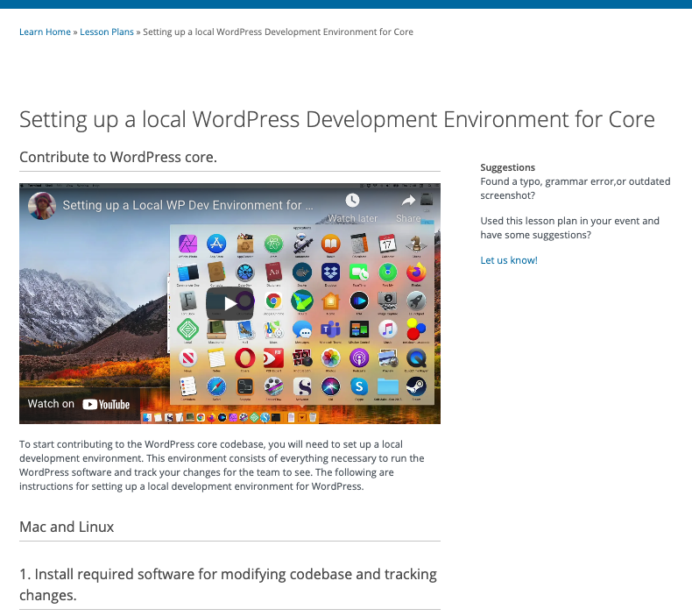Click the "Used this lesson plan" sidebar text
This screenshot has height=616, width=692.
pos(569,228)
